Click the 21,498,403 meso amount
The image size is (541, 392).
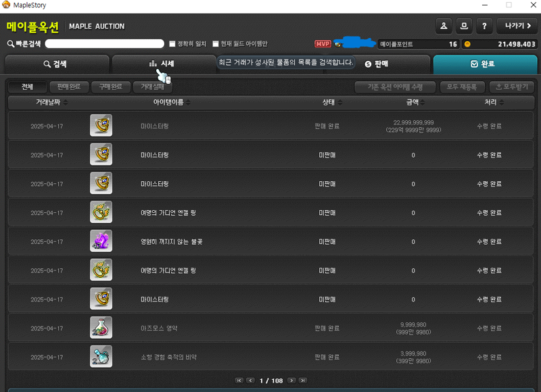517,44
